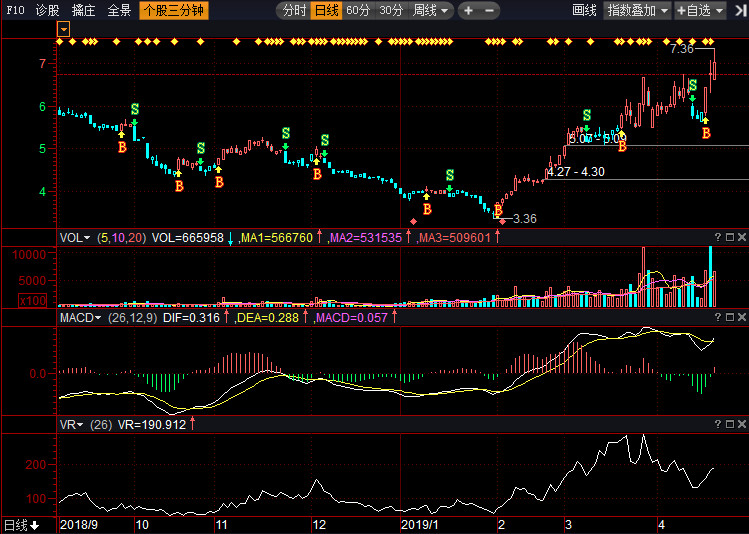This screenshot has width=749, height=534.
Task: Open the 诊股 menu item
Action: [47, 11]
